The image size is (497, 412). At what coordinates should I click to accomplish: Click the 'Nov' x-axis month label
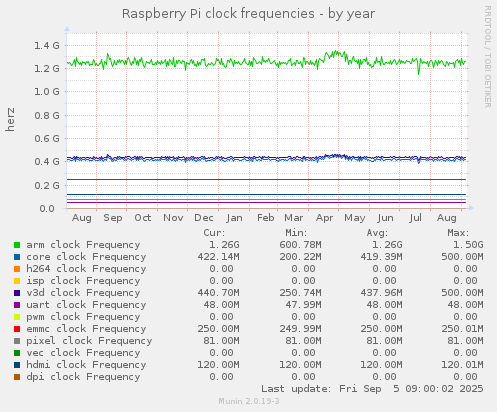pos(173,218)
